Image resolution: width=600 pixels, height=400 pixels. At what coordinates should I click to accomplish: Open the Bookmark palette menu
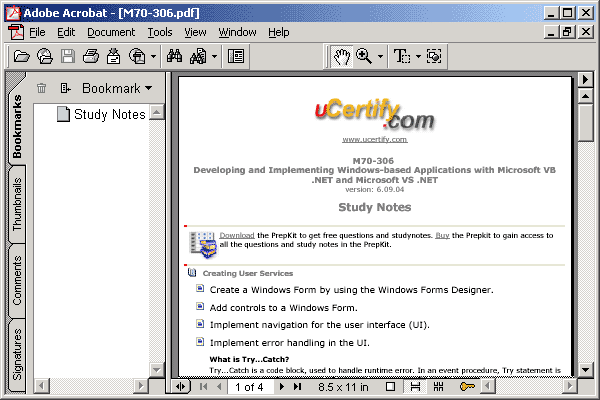pyautogui.click(x=117, y=88)
